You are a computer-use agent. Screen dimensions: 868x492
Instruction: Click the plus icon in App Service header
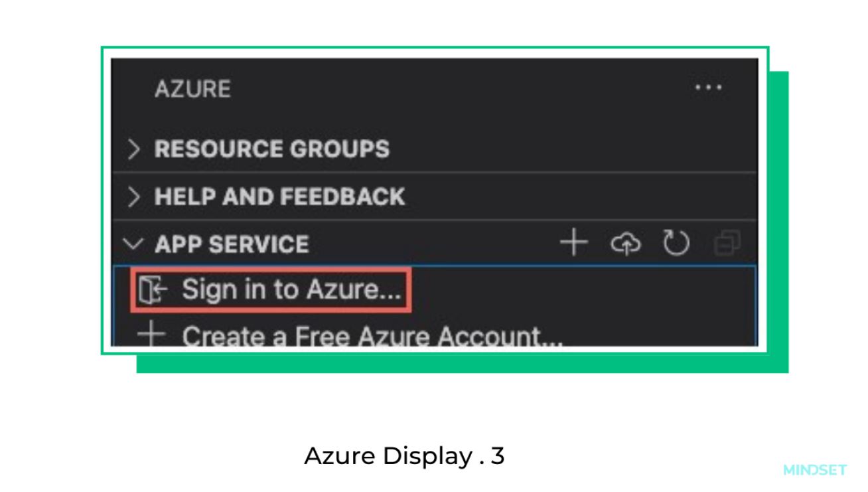(x=574, y=244)
